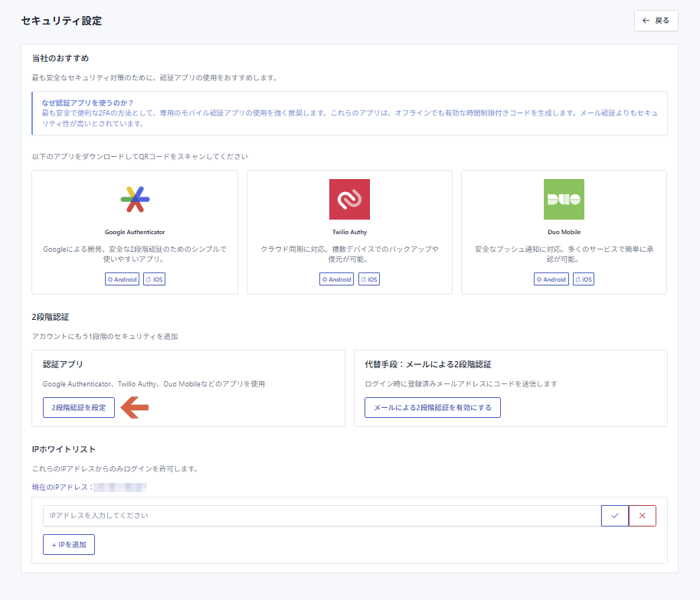Click the 戻る back button
700x600 pixels.
pyautogui.click(x=656, y=21)
